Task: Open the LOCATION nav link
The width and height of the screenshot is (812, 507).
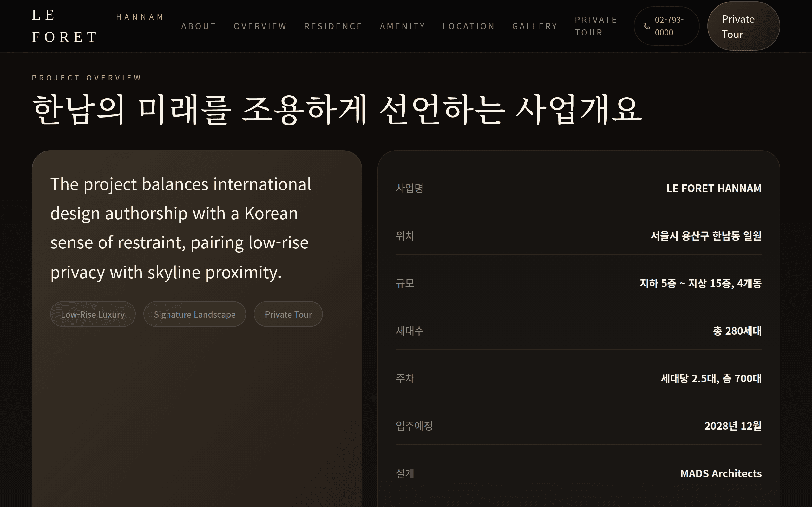Action: (x=468, y=26)
